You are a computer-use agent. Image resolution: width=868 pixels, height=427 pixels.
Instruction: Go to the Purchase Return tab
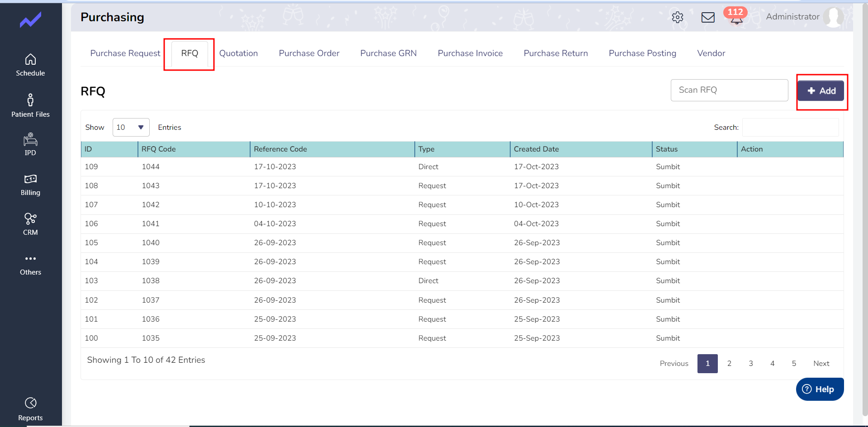point(555,53)
